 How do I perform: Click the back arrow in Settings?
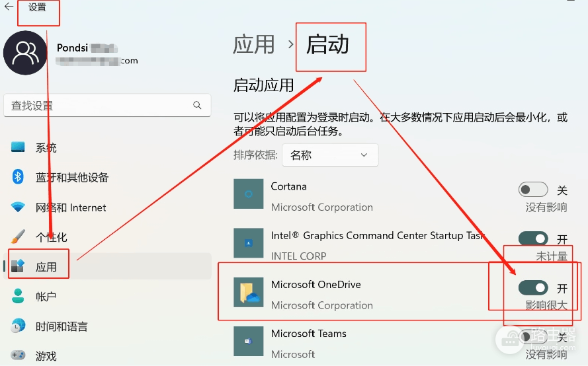click(x=9, y=7)
